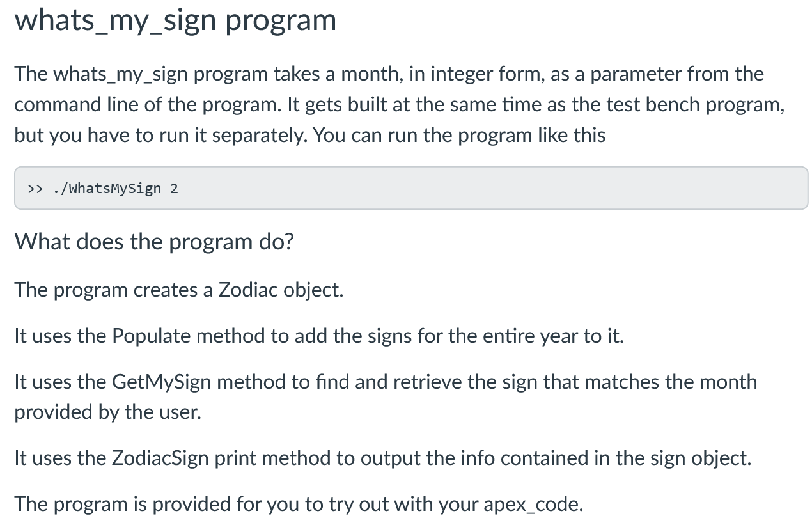Click the number '2' in the code block
The width and height of the screenshot is (812, 532).
(x=174, y=189)
